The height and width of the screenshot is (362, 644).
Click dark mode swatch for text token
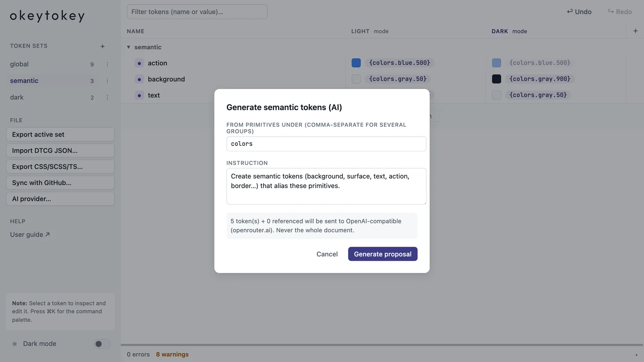click(x=497, y=95)
